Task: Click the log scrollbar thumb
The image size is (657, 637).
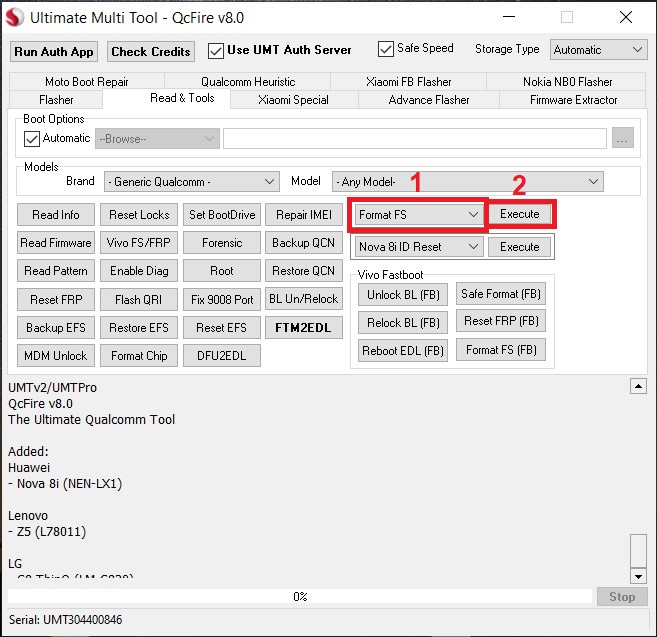Action: point(638,551)
